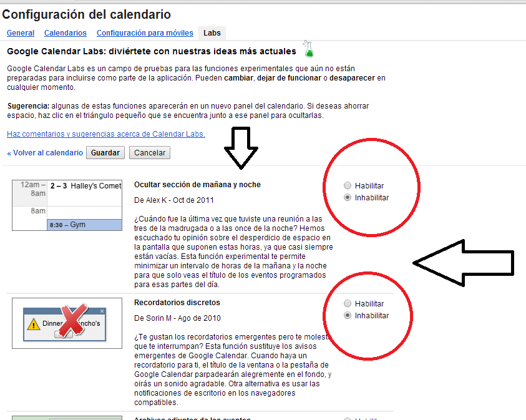Select Inhabilitar for Recordatorios discretos

(x=348, y=316)
